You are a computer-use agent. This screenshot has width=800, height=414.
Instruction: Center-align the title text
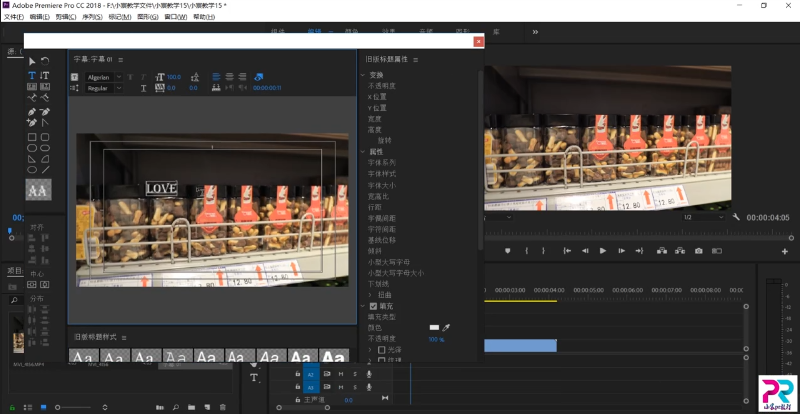228,76
